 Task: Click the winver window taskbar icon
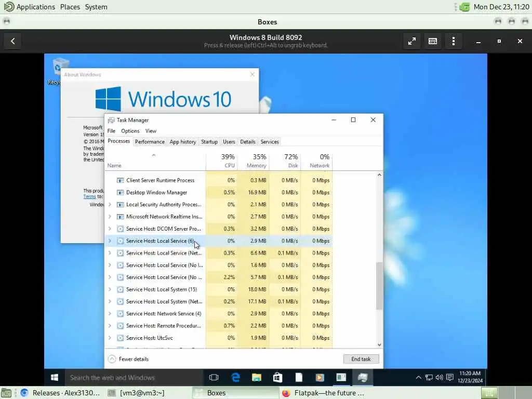341,377
